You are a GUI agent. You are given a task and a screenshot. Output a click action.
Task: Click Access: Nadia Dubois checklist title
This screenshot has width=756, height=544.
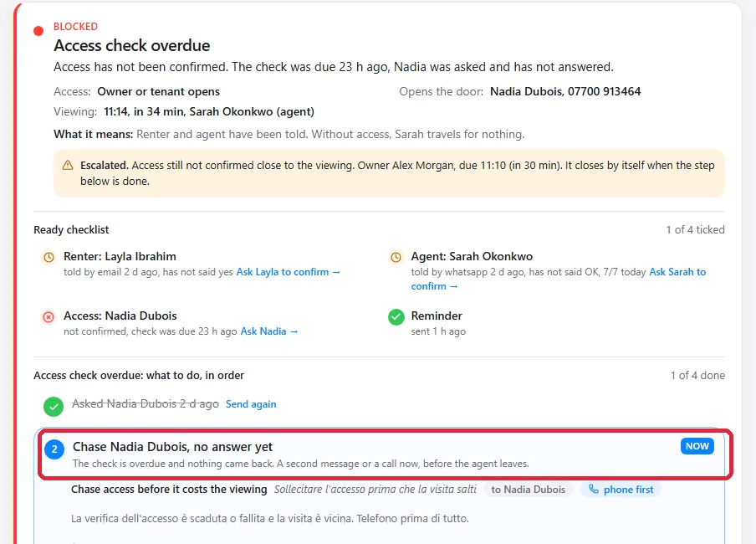point(120,316)
